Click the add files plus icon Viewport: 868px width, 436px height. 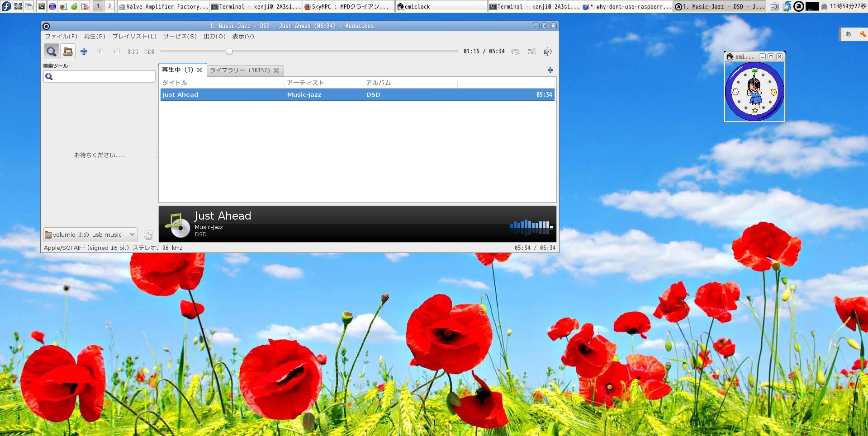point(84,52)
